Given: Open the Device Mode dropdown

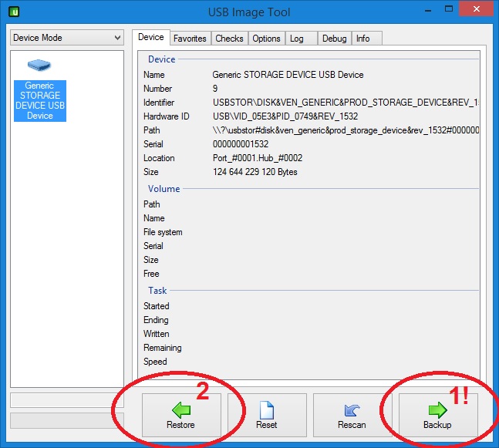Looking at the screenshot, I should coord(66,38).
